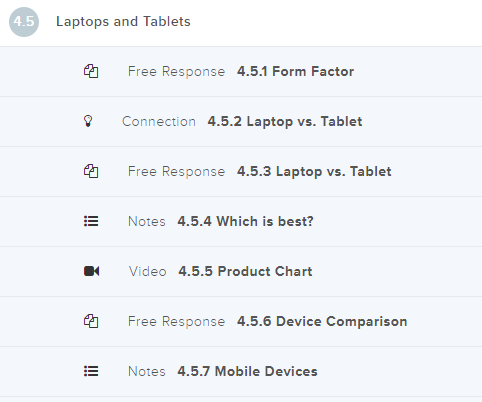Click the list icon beside Which is best?

(91, 221)
